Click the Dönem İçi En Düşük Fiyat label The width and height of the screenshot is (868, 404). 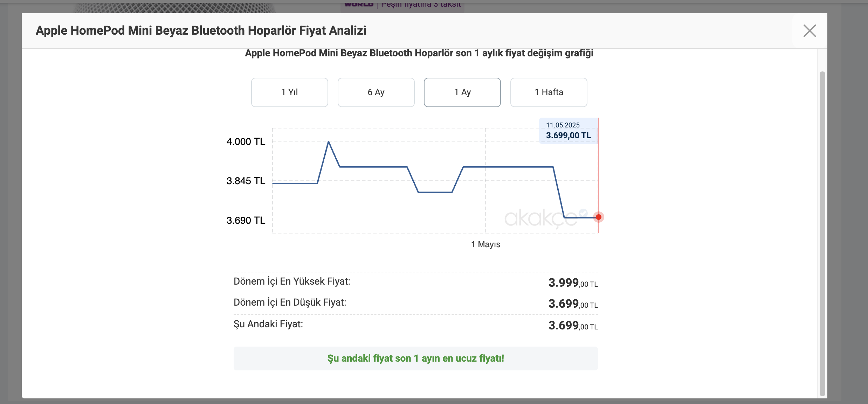[x=290, y=302]
